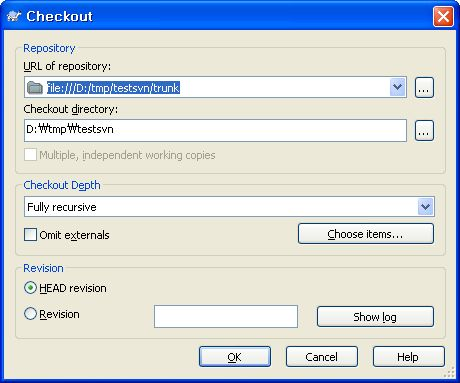This screenshot has height=383, width=460.
Task: Expand the Checkout Depth dropdown arrow
Action: point(425,207)
